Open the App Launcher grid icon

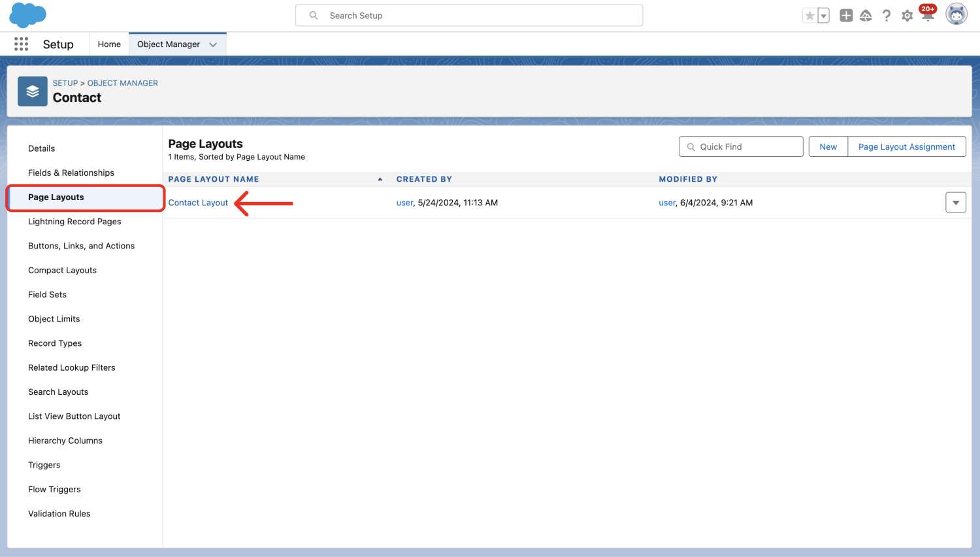pyautogui.click(x=21, y=44)
